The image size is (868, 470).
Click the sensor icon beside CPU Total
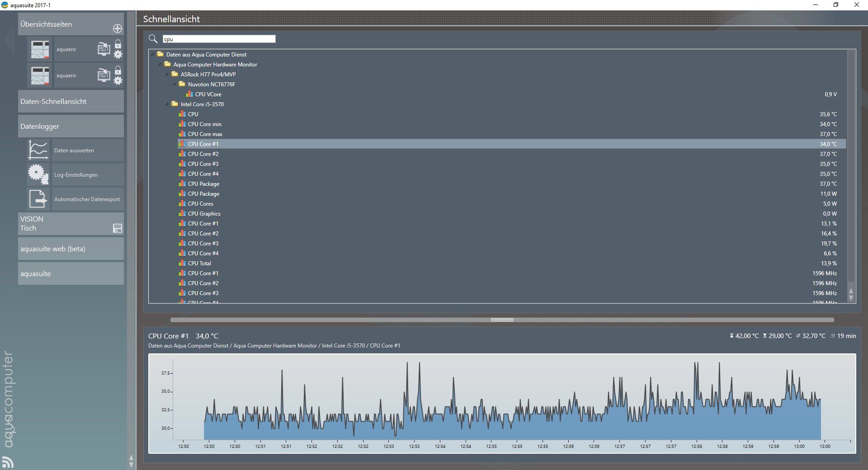(x=182, y=263)
